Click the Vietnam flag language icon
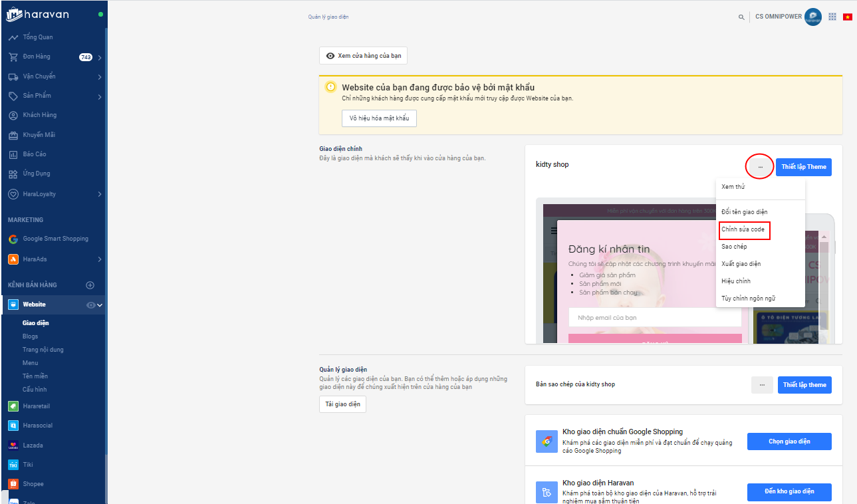The image size is (857, 504). click(848, 17)
